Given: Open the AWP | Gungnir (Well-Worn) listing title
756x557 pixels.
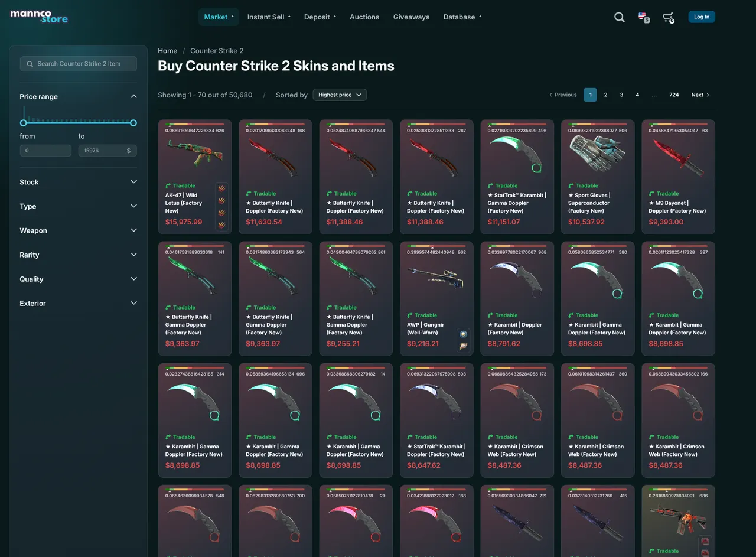Looking at the screenshot, I should click(x=426, y=328).
